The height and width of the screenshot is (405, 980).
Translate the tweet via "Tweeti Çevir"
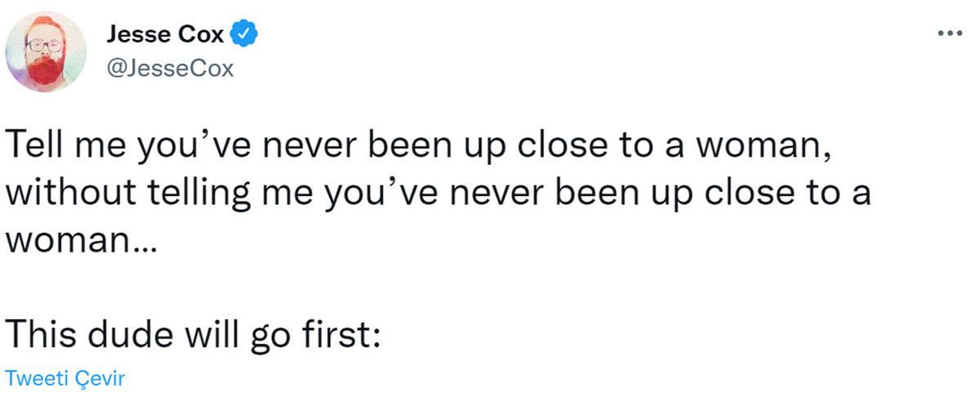(66, 379)
